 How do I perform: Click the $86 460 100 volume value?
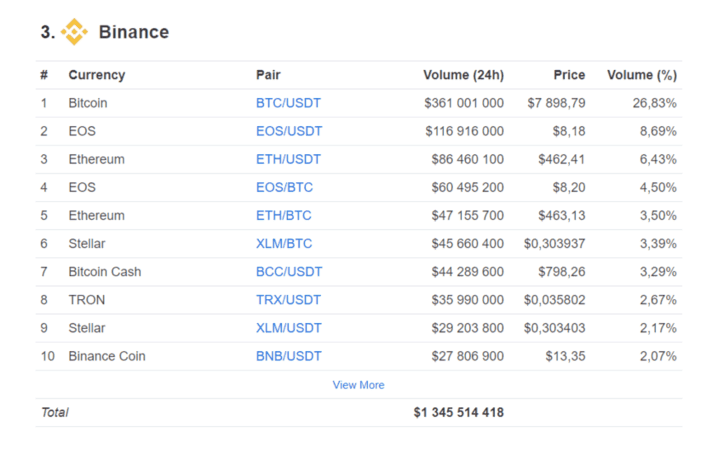[468, 160]
